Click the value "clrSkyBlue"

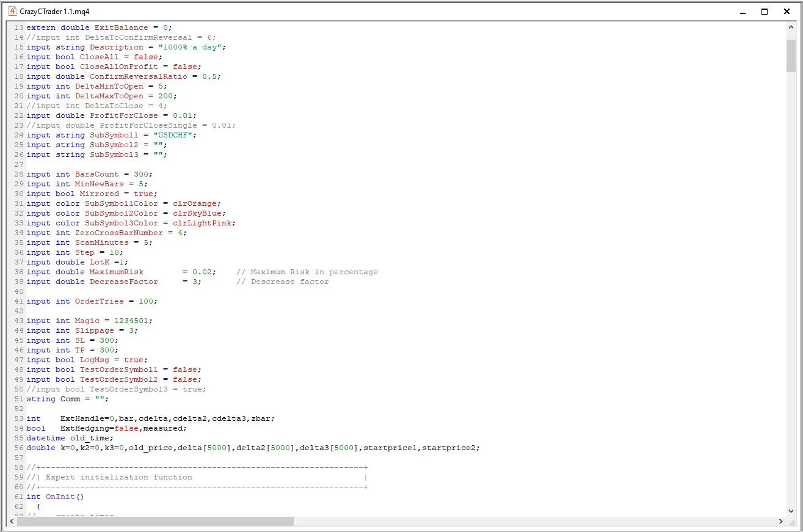[x=197, y=213]
